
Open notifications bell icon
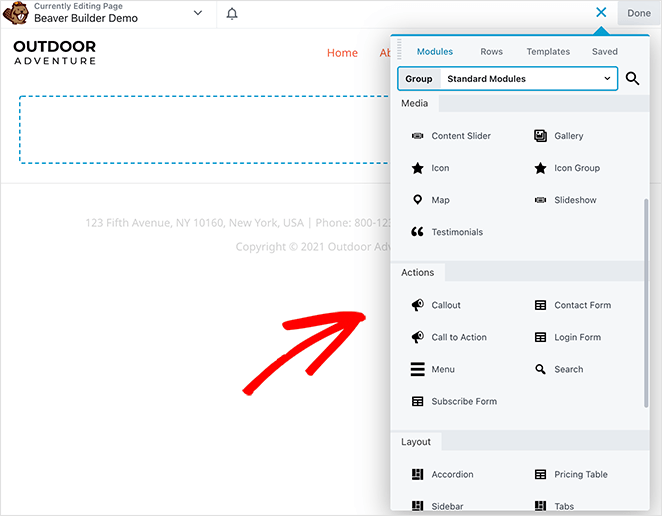tap(232, 14)
